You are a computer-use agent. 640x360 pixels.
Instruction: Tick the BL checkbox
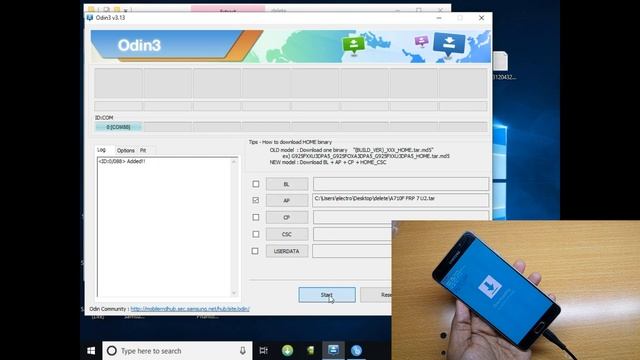[256, 184]
